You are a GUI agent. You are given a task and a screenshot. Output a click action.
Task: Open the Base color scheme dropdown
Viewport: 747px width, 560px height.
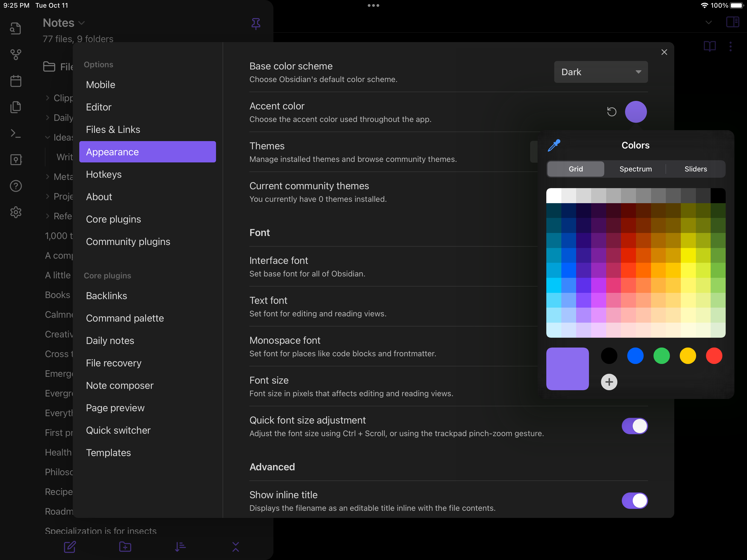click(x=601, y=72)
